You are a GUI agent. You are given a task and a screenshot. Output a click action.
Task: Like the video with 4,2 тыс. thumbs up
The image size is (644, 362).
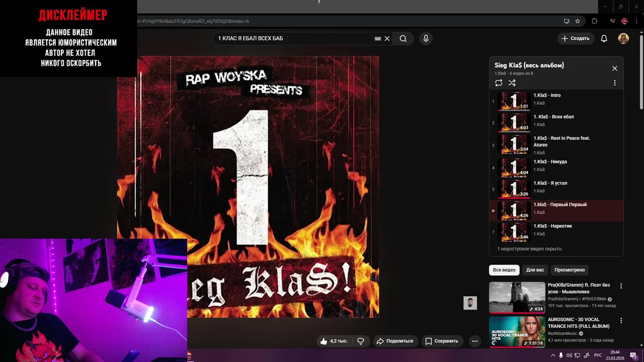[334, 341]
